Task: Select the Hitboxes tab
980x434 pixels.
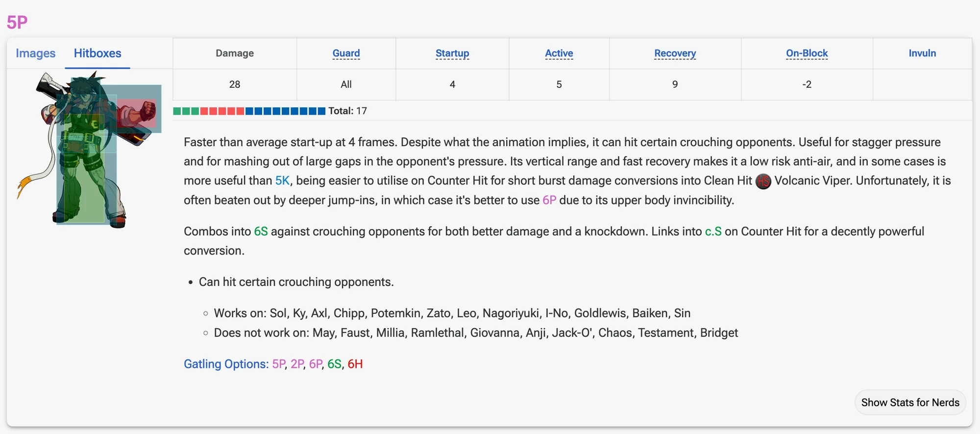Action: tap(98, 53)
